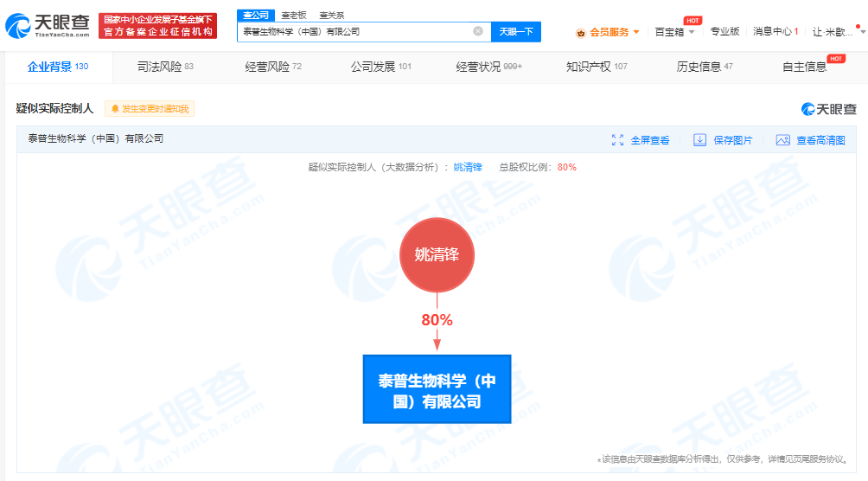Click the user name 让·米歇 in header
The width and height of the screenshot is (868, 481).
832,32
